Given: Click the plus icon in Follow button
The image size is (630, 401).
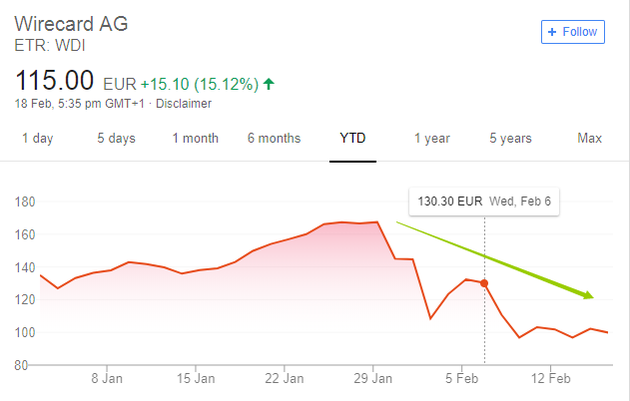Looking at the screenshot, I should point(552,32).
